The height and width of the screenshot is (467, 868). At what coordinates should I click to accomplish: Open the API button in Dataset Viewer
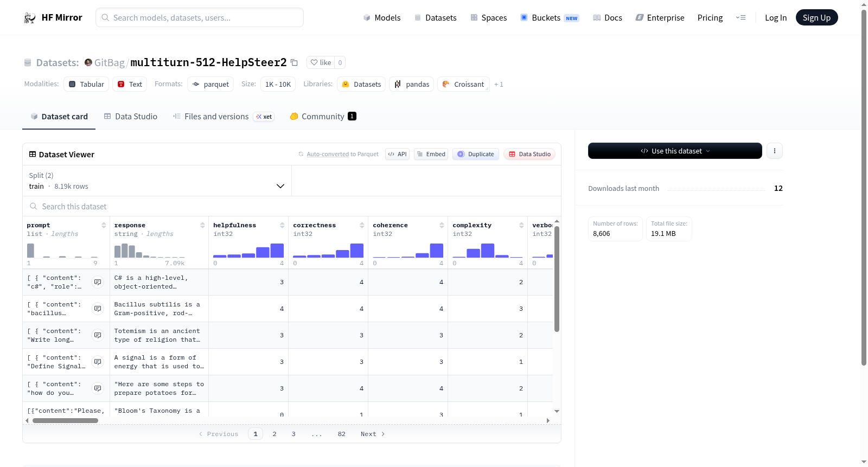click(x=397, y=154)
